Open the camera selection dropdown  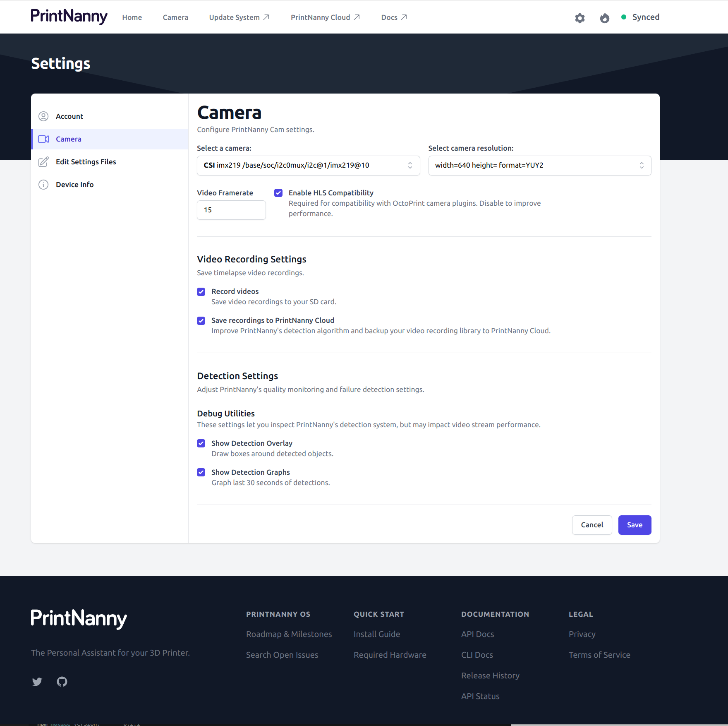(x=308, y=165)
